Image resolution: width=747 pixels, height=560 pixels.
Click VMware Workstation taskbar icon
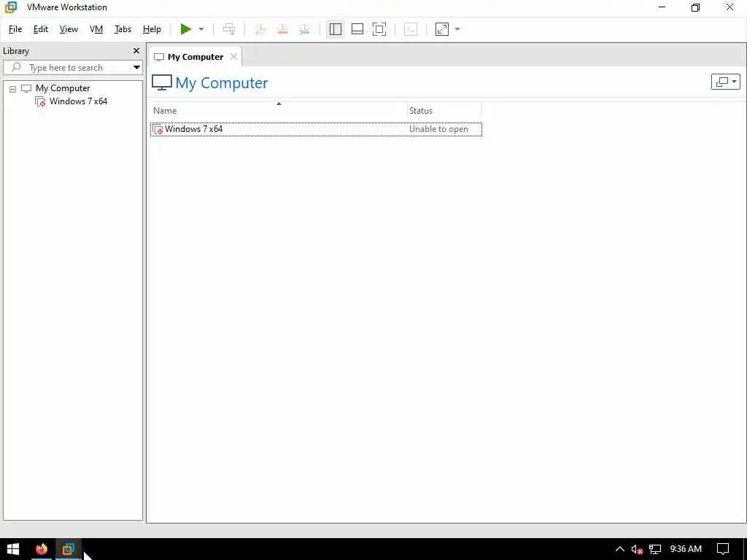coord(68,549)
